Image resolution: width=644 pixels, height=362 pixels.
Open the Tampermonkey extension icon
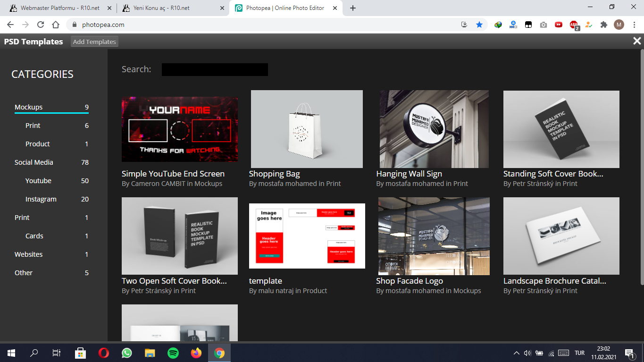(528, 25)
